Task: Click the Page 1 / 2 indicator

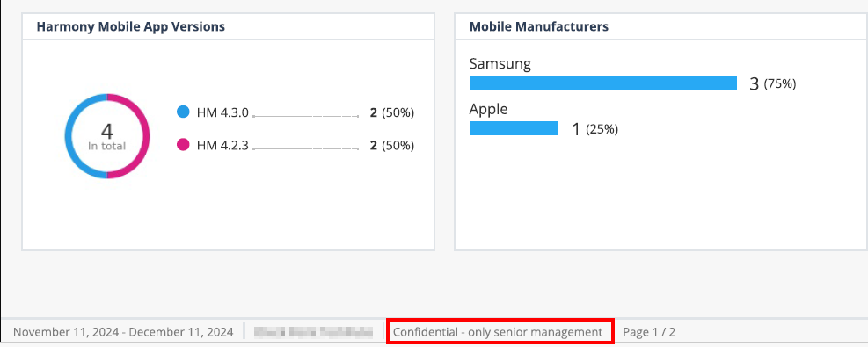Action: click(649, 332)
